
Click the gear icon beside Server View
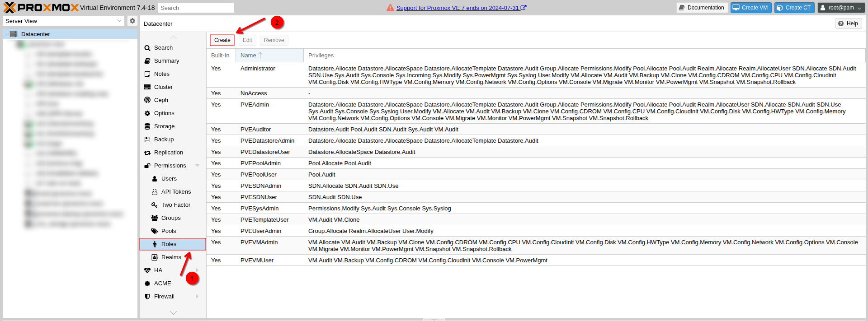[132, 21]
